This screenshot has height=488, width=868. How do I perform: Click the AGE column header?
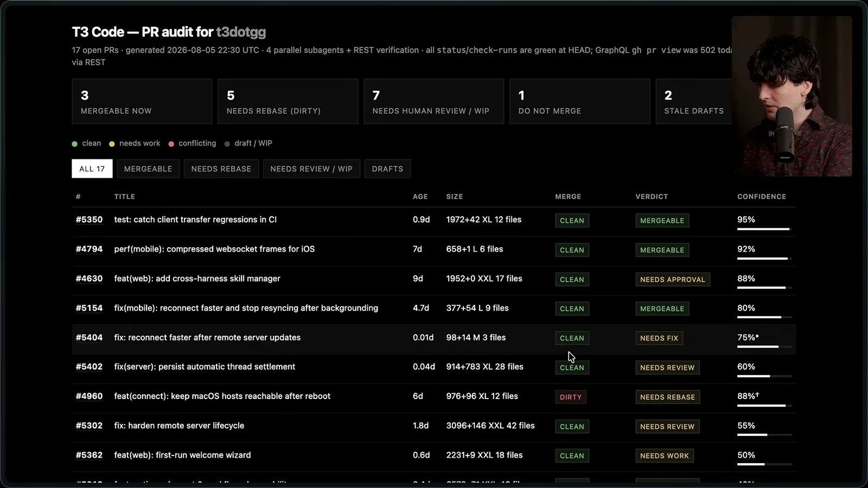pos(420,196)
